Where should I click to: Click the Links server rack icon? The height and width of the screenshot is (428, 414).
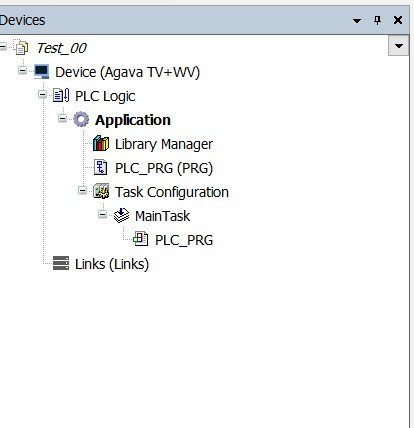click(61, 263)
